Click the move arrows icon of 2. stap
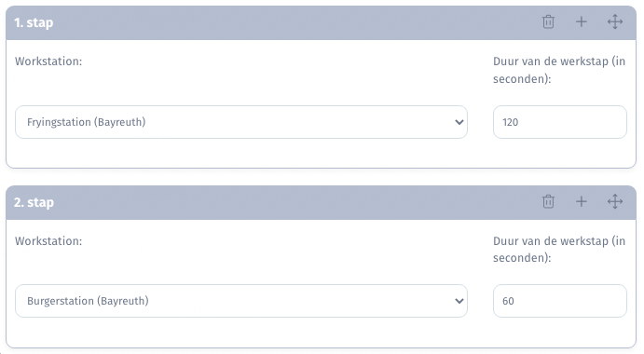This screenshot has width=644, height=354. [x=615, y=201]
